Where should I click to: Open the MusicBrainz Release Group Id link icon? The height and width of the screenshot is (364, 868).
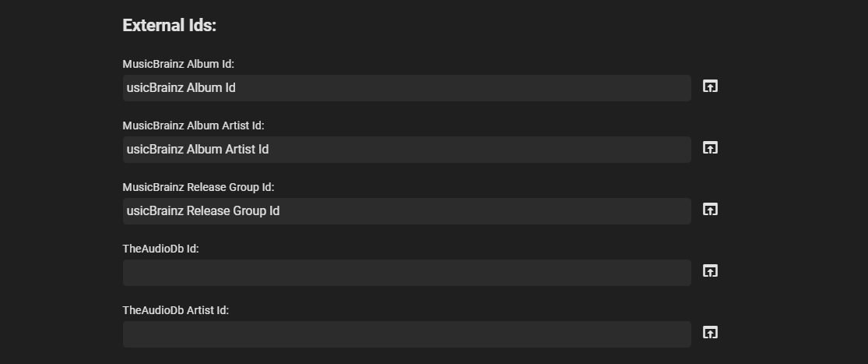710,210
